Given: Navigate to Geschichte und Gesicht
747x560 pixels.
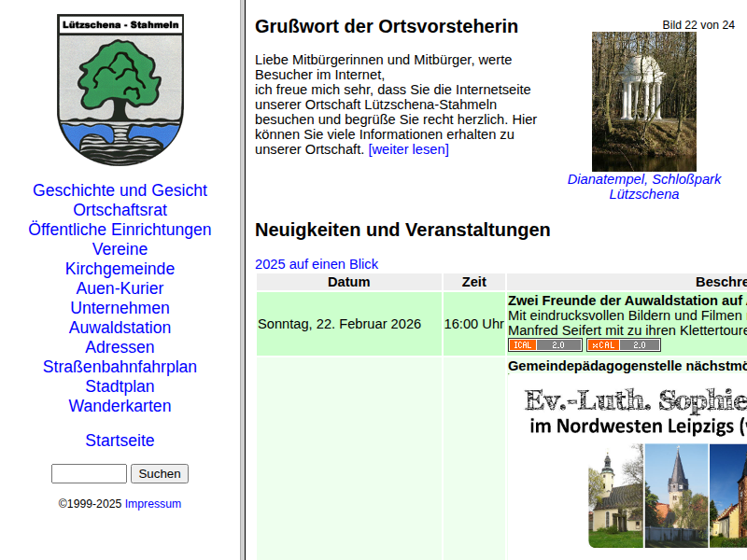Looking at the screenshot, I should tap(120, 190).
